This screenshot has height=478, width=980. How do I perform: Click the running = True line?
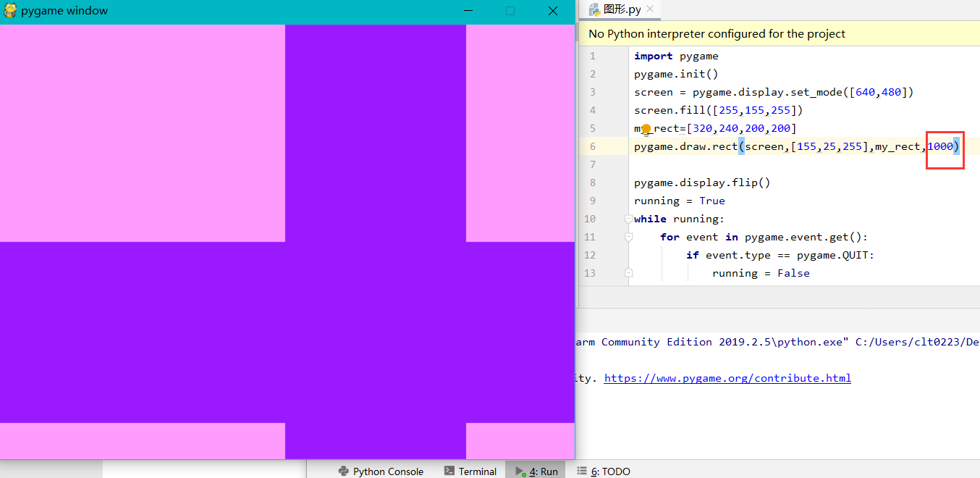point(680,201)
